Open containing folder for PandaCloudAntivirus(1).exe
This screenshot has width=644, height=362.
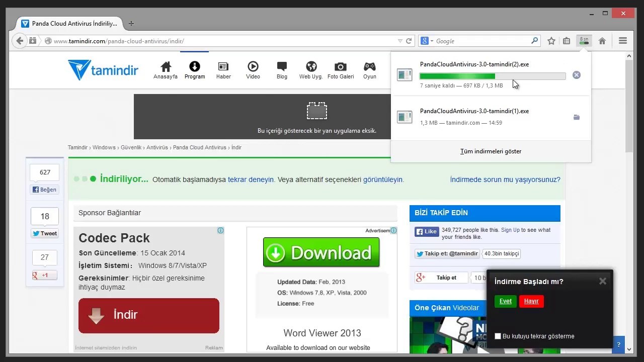[x=577, y=117]
